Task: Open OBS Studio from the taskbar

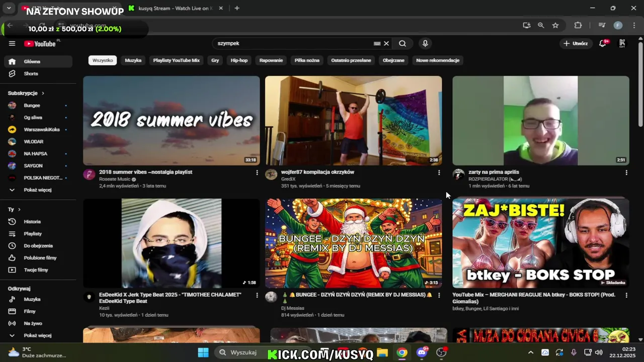Action: 441,352
